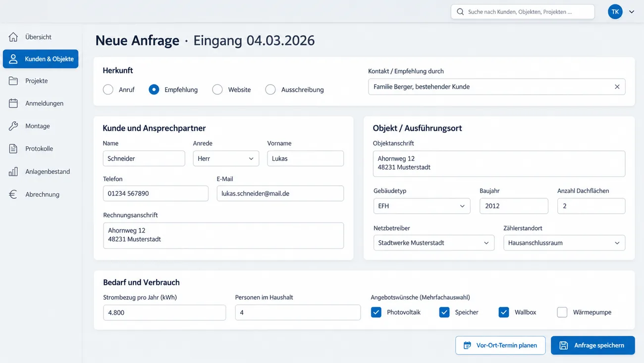Viewport: 644px width, 363px height.
Task: Go to Montage in the sidebar
Action: click(x=41, y=126)
